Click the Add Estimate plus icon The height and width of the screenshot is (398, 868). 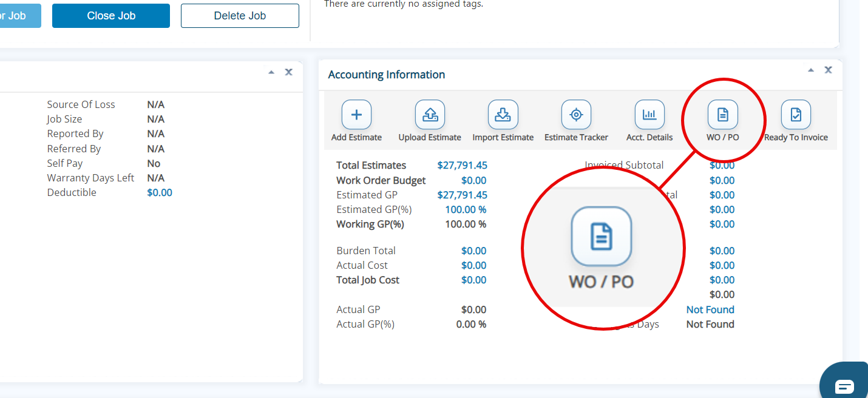point(357,115)
